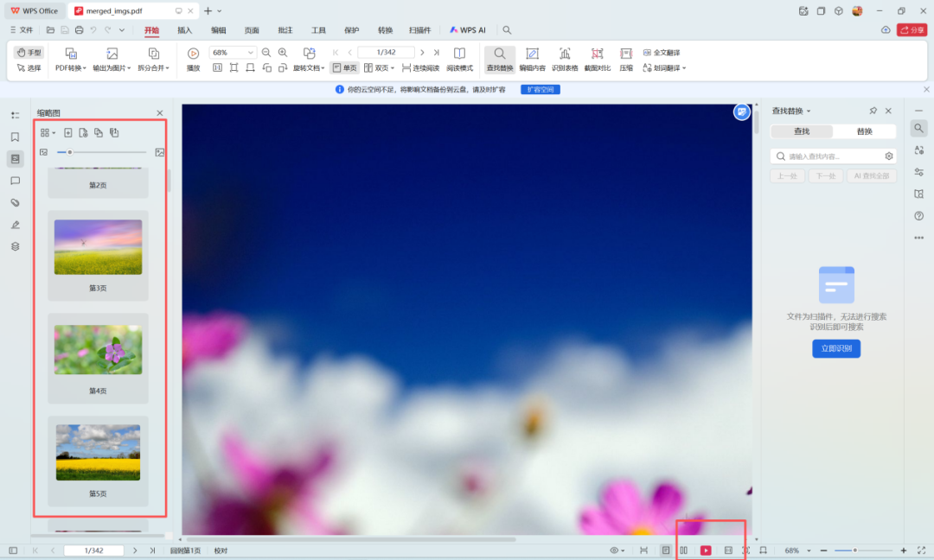Click the status bar zoom in plus
This screenshot has width=934, height=560.
[x=904, y=550]
